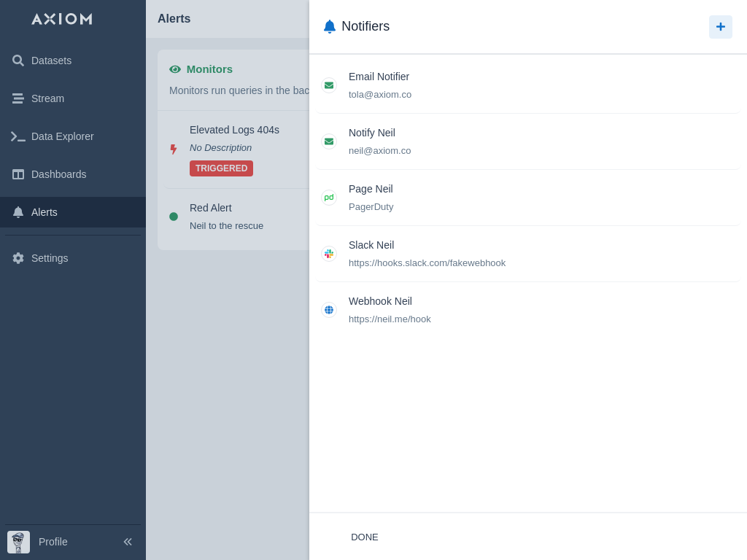Navigate to Dashboards
This screenshot has height=560, width=747.
click(x=58, y=174)
